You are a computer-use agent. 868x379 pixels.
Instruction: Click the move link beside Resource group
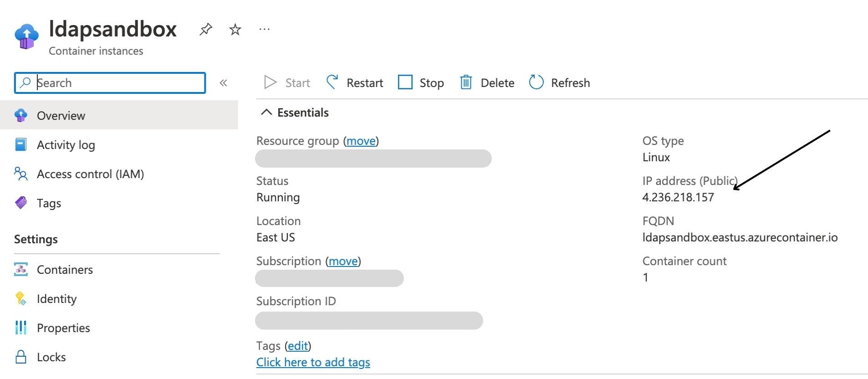361,141
